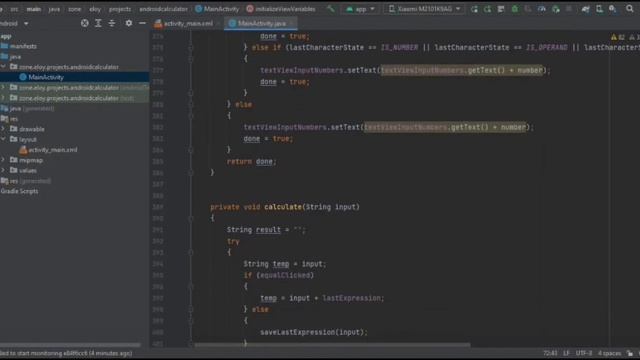Click the Search Everywhere magnifier icon
The width and height of the screenshot is (640, 360).
[x=630, y=9]
